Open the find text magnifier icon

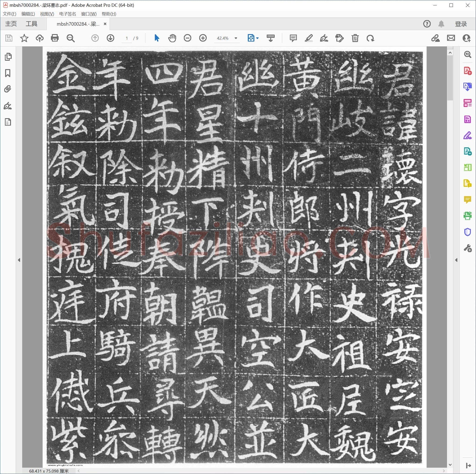point(71,38)
